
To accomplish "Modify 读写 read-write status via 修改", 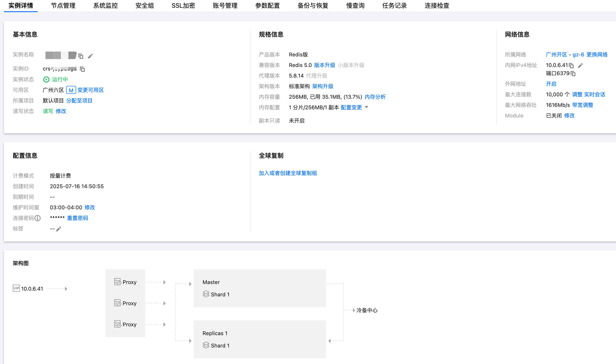I will point(61,111).
